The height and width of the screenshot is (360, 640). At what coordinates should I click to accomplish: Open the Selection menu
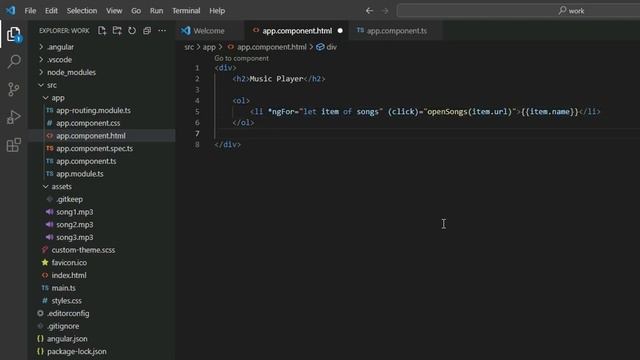[82, 11]
